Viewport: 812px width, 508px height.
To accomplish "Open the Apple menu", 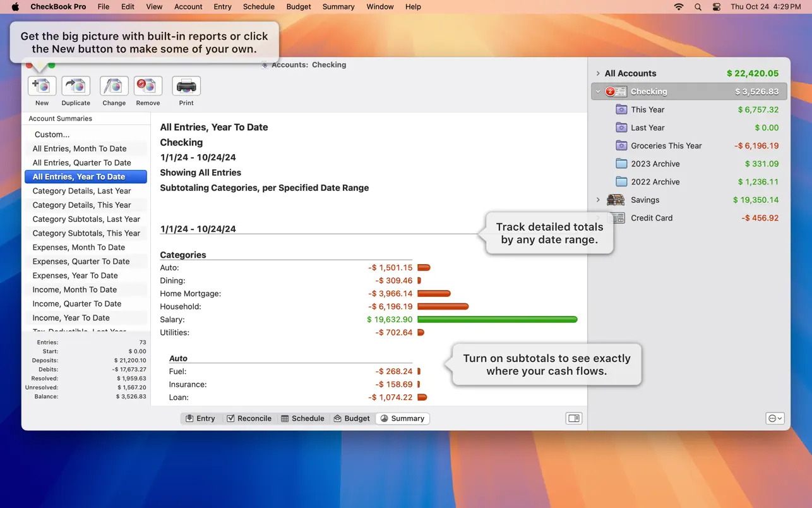I will coord(16,7).
